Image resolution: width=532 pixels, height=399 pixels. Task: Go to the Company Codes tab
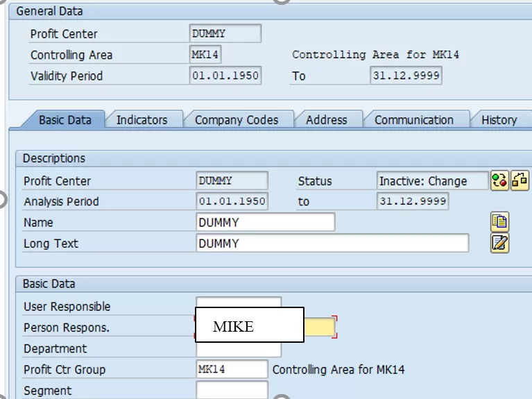coord(236,120)
